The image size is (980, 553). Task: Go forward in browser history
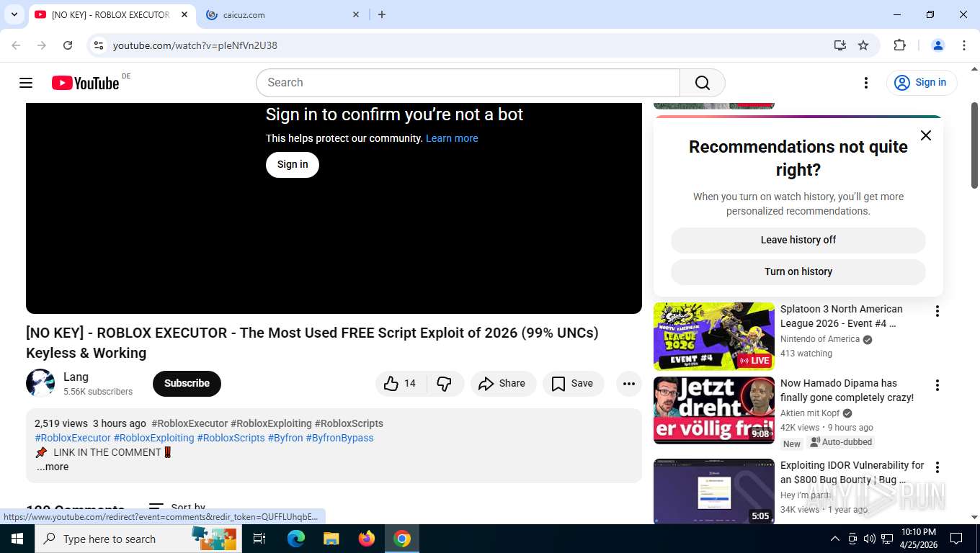tap(42, 45)
